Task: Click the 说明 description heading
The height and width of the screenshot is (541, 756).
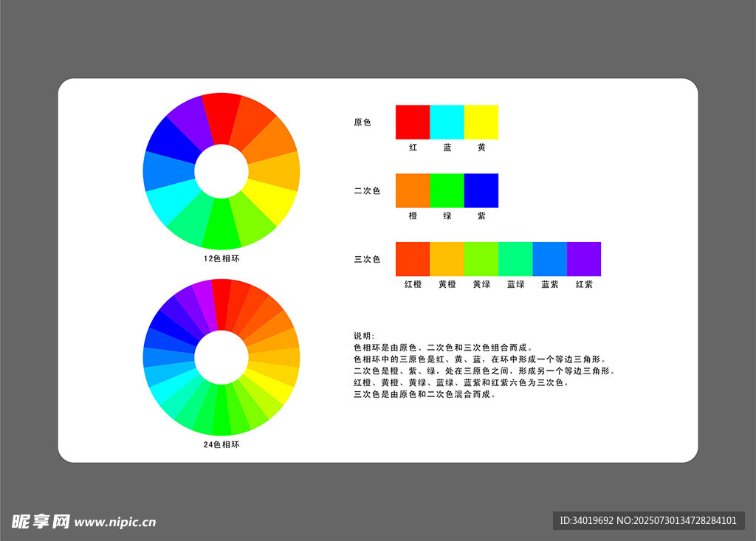Action: (365, 336)
